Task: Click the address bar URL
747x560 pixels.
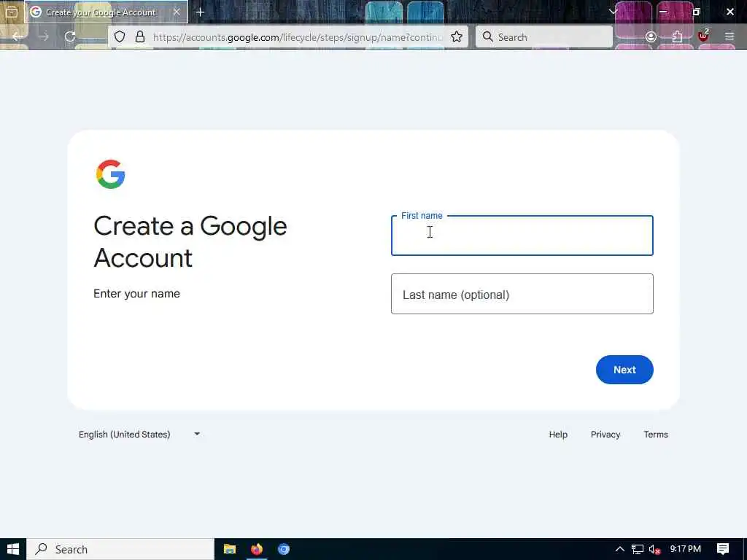Action: pyautogui.click(x=298, y=37)
